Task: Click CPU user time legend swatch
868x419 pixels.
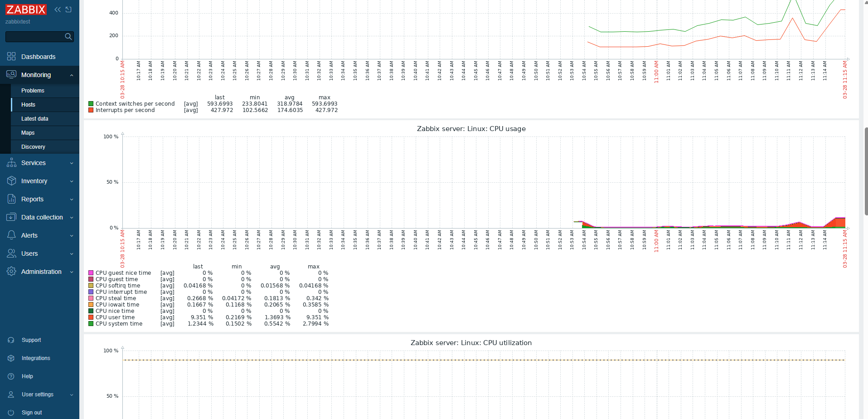Action: point(91,317)
